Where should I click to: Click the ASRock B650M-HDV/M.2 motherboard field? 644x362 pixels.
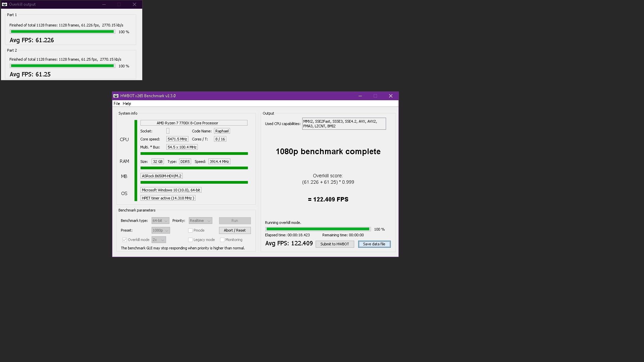click(162, 176)
